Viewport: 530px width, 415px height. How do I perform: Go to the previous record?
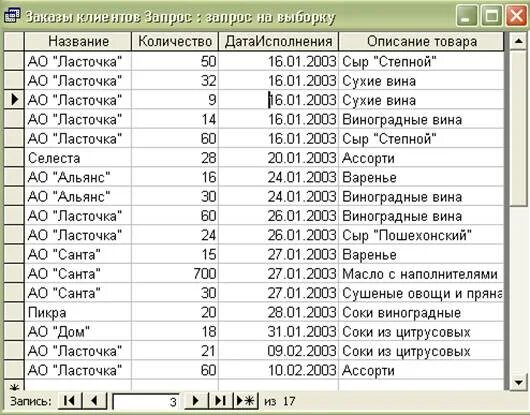(94, 401)
